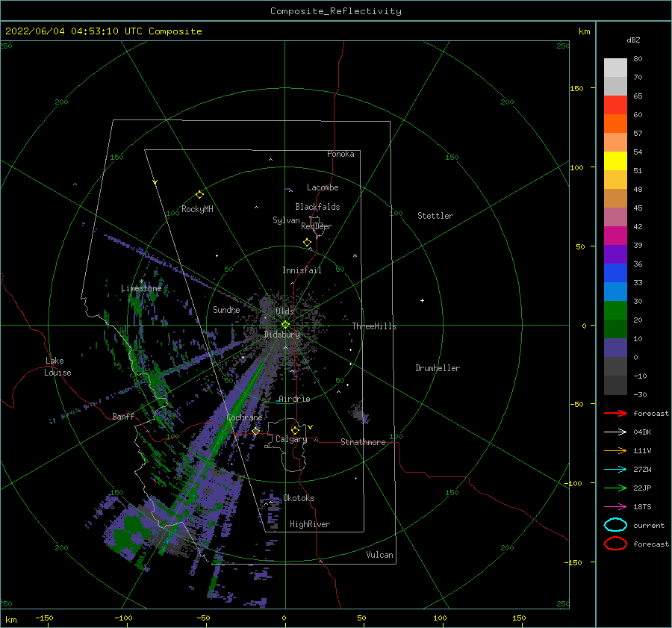Click the 2022/06/04 04:53:10 UTC Composite timestamp
This screenshot has width=672, height=628.
tap(103, 31)
